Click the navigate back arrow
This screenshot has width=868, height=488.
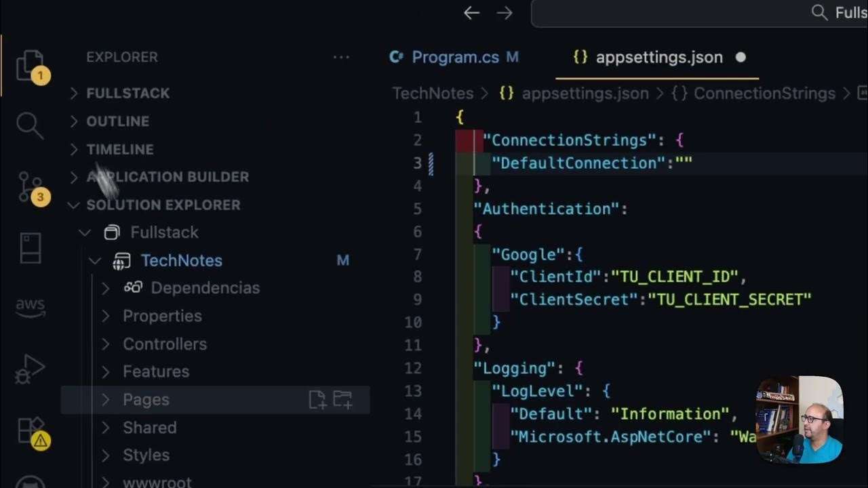pyautogui.click(x=472, y=13)
